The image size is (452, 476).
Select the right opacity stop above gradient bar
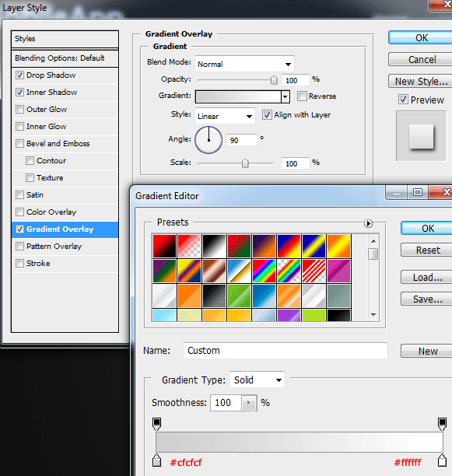442,424
